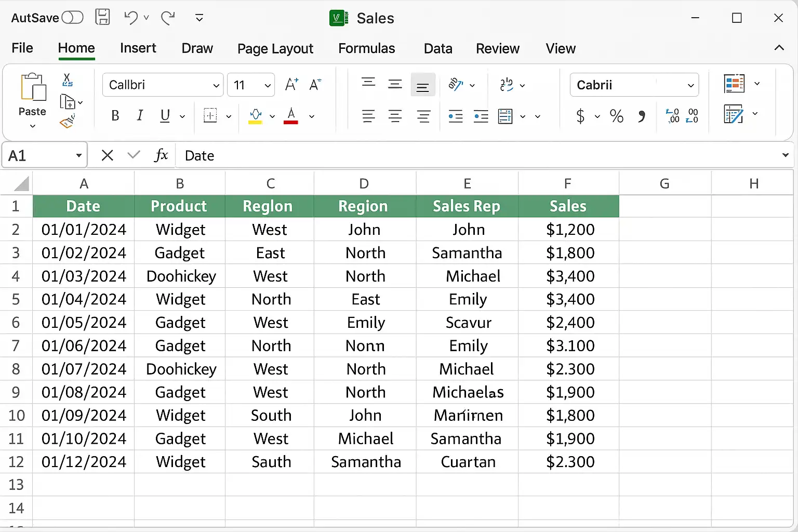Screen dimensions: 798x532
Task: Toggle Bold formatting
Action: point(115,116)
